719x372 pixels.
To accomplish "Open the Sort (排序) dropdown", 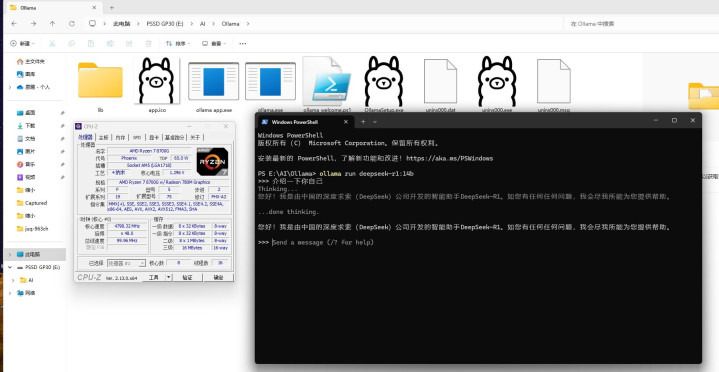I will [x=177, y=44].
